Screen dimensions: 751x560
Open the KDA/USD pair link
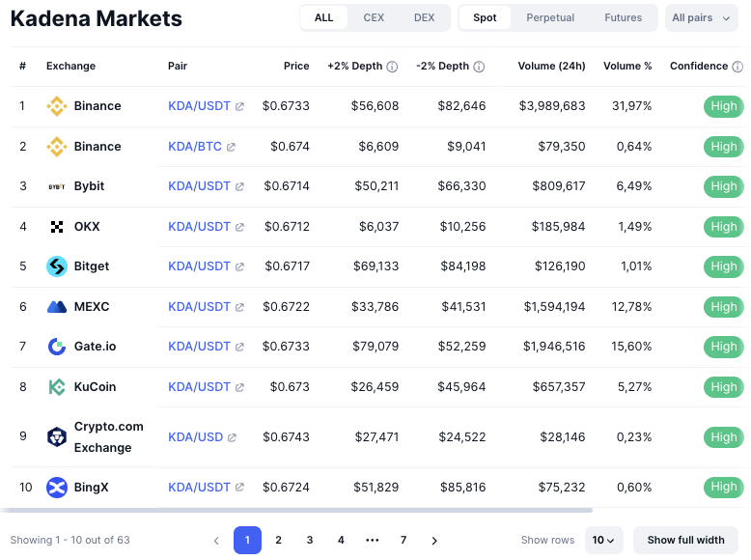(195, 436)
